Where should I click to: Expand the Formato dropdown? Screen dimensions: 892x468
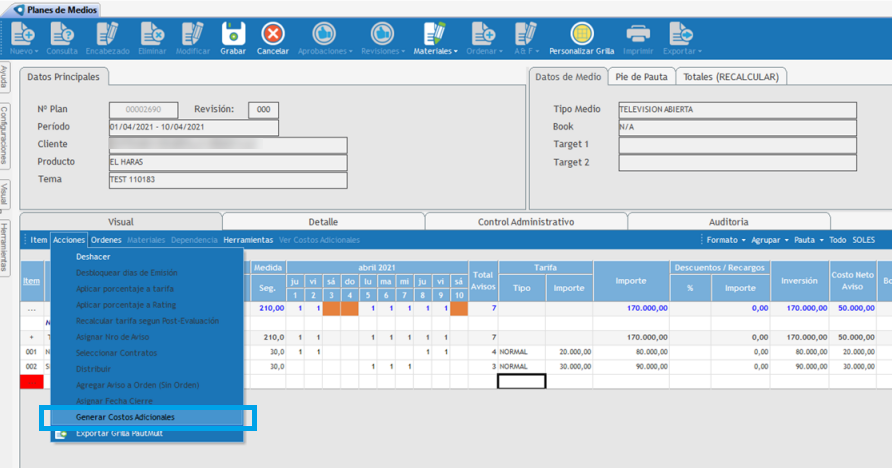725,240
